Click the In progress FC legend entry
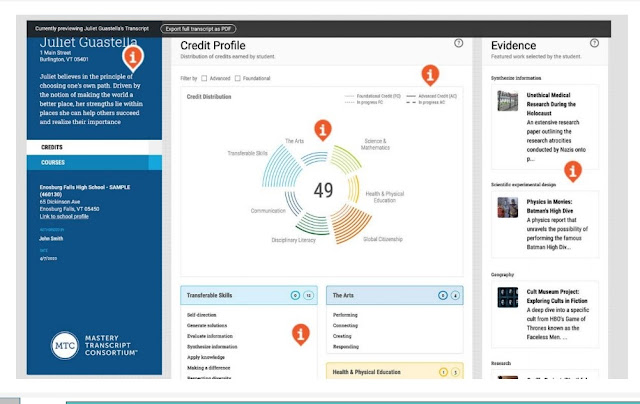The image size is (640, 404). [364, 102]
